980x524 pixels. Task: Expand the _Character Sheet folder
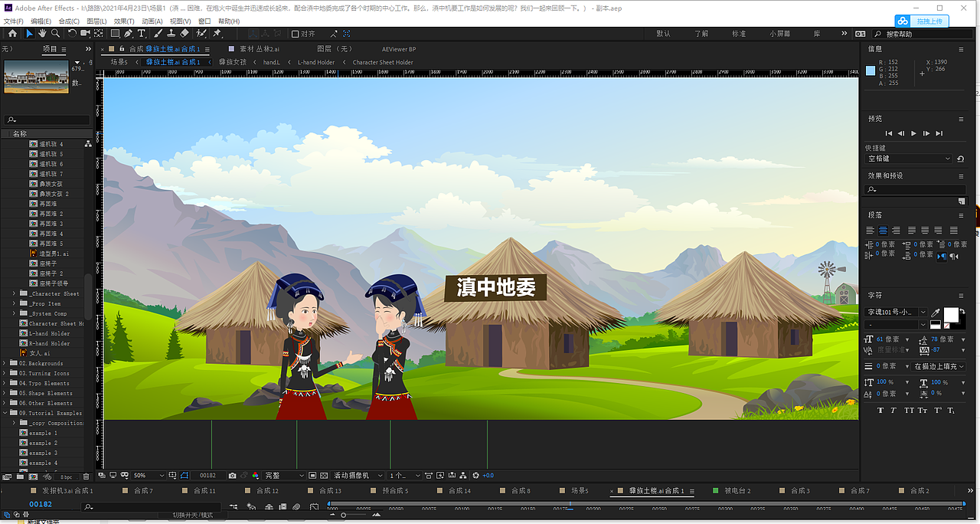(14, 293)
